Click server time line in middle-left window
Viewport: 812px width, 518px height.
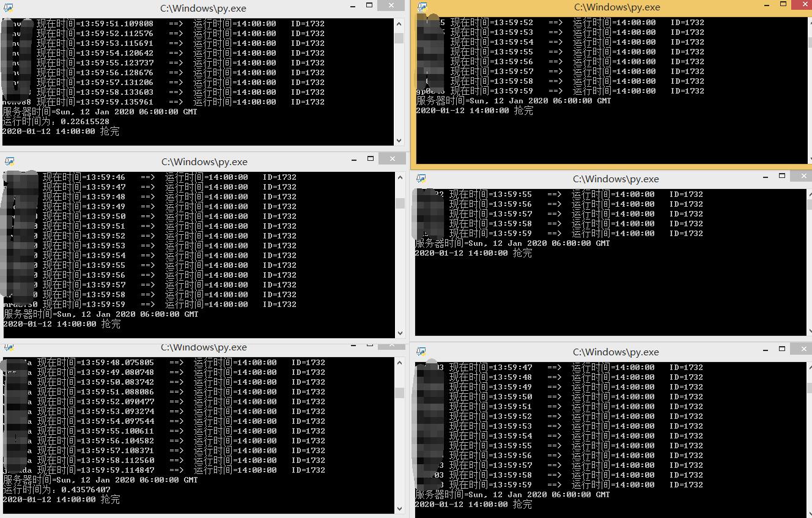point(101,314)
